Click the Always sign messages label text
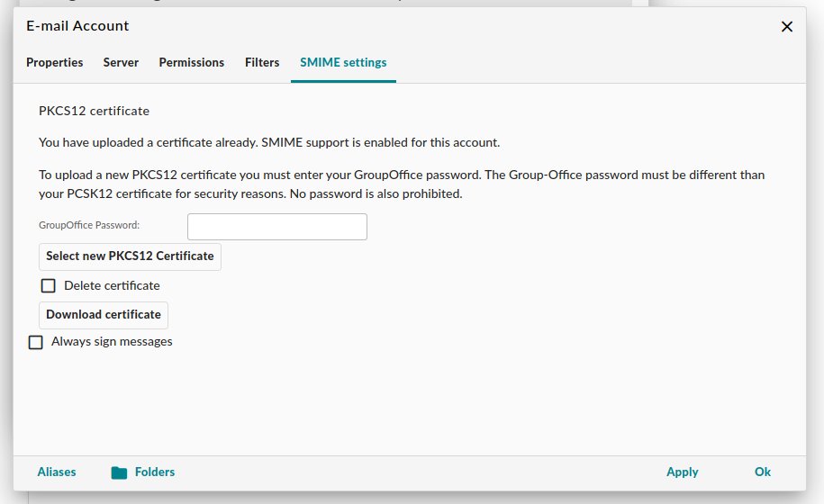824x504 pixels. click(112, 342)
